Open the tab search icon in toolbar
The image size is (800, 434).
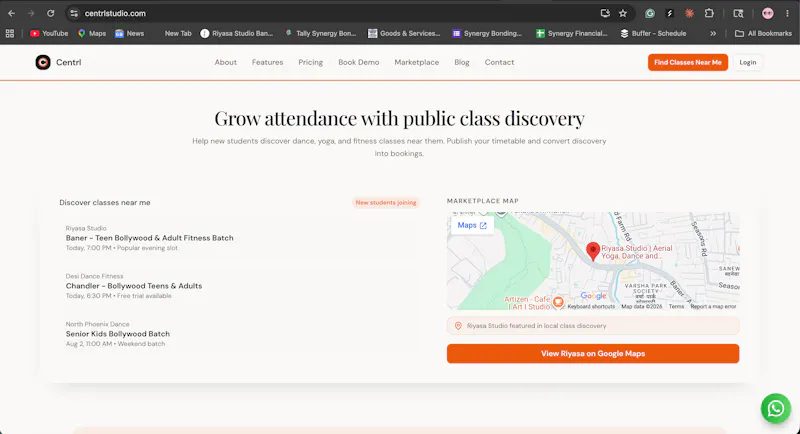[738, 13]
